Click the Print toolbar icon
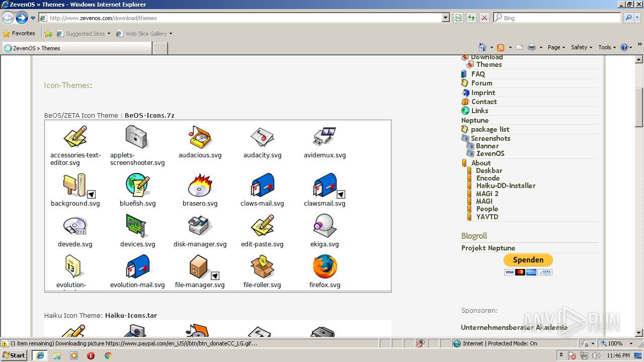644x362 pixels. [x=532, y=47]
